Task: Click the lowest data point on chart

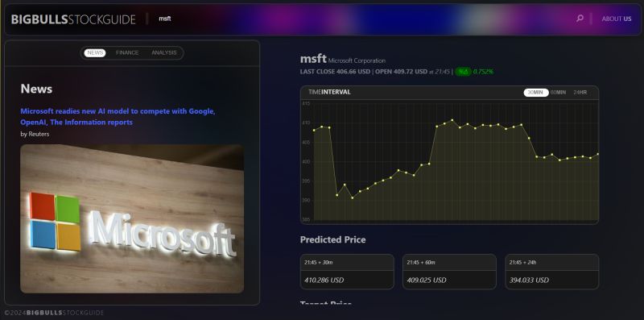Action: click(x=352, y=197)
